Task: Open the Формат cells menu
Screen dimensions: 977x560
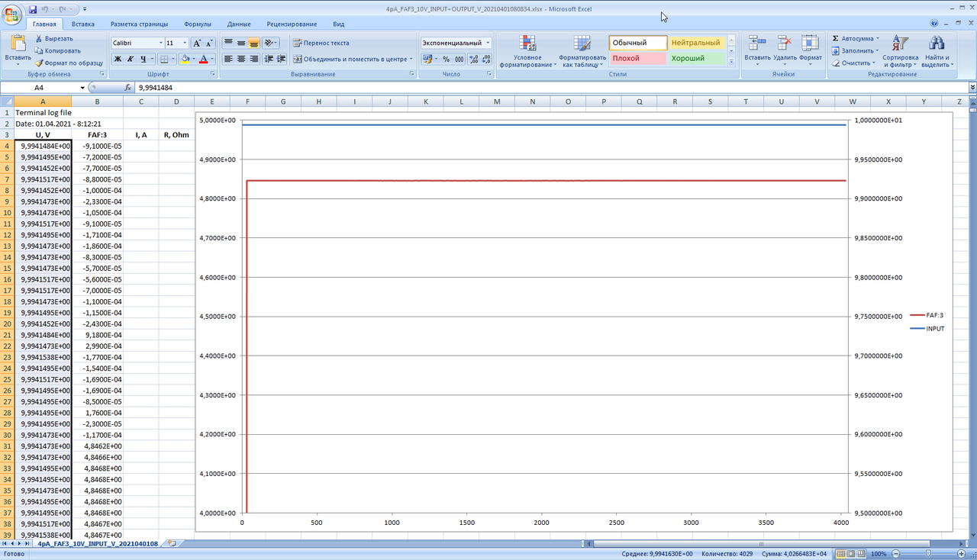Action: [x=811, y=48]
